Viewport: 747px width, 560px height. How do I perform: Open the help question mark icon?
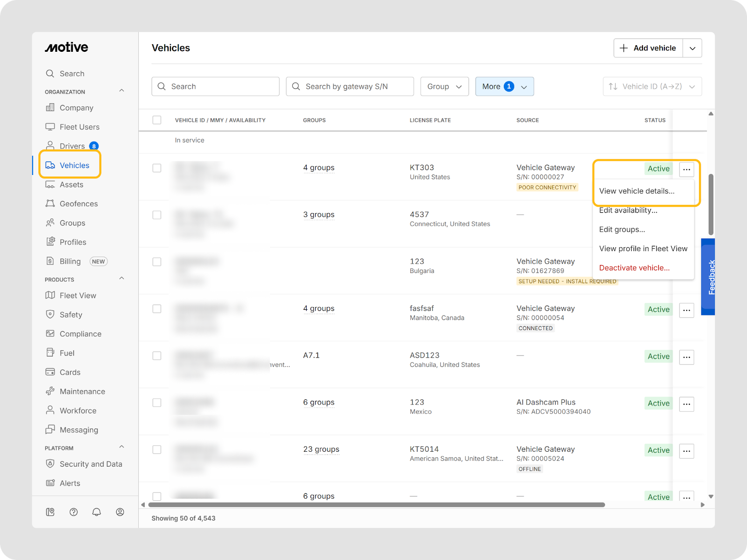pos(73,512)
